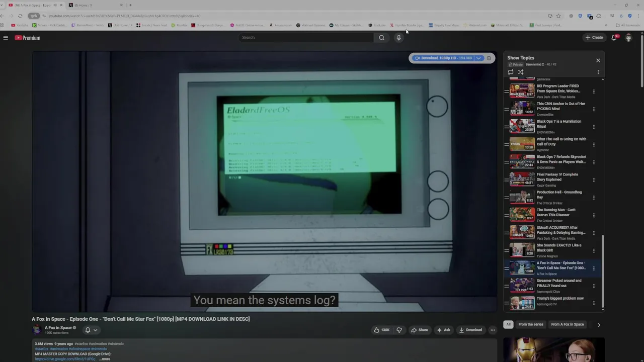The width and height of the screenshot is (644, 362).
Task: Open the notifications bell in header
Action: pos(614,37)
